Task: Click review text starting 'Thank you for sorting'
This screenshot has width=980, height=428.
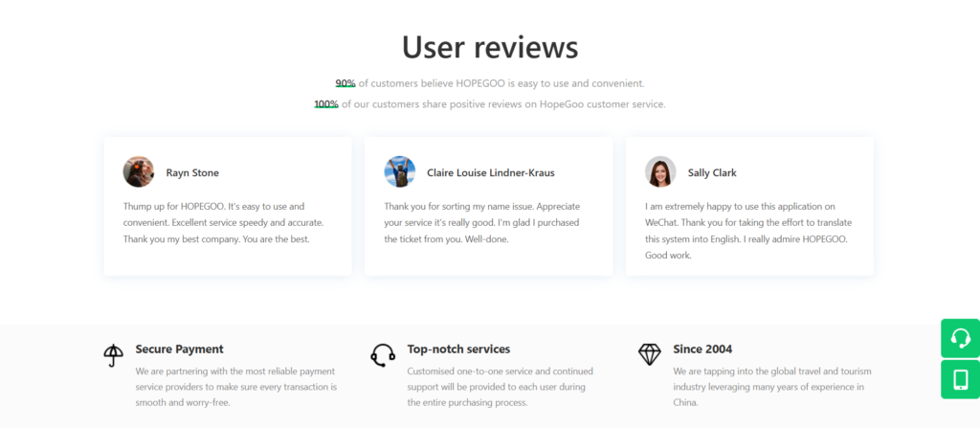Action: [x=482, y=223]
